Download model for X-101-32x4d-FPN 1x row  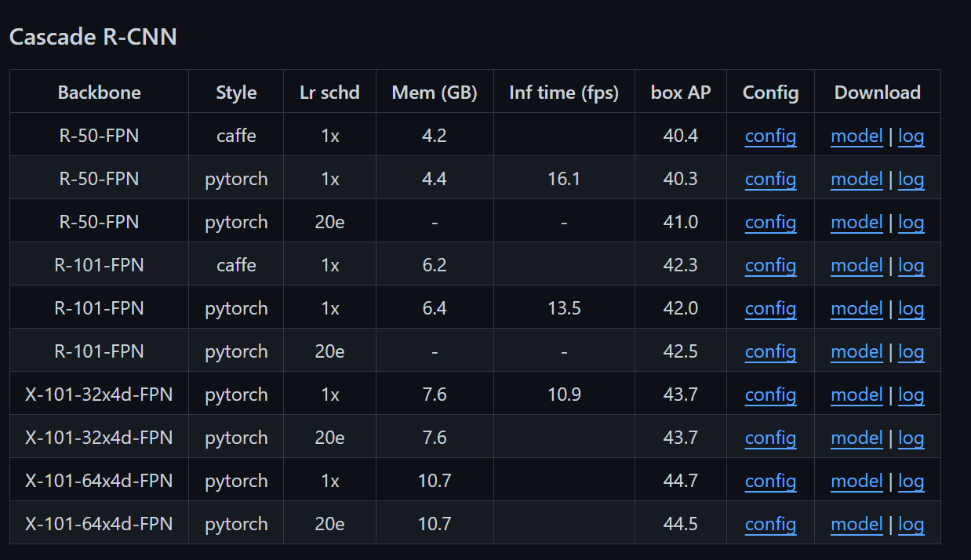point(856,395)
